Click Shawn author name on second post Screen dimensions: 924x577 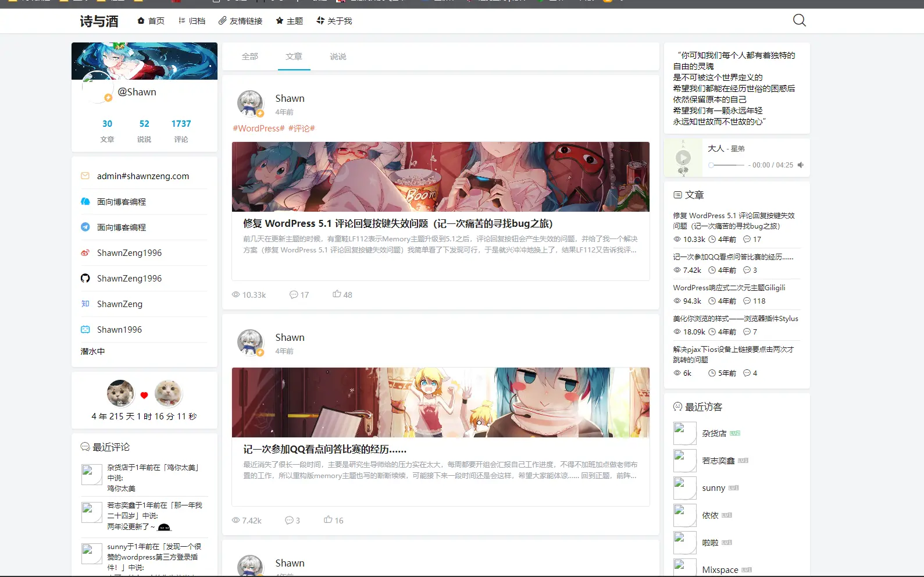(290, 337)
